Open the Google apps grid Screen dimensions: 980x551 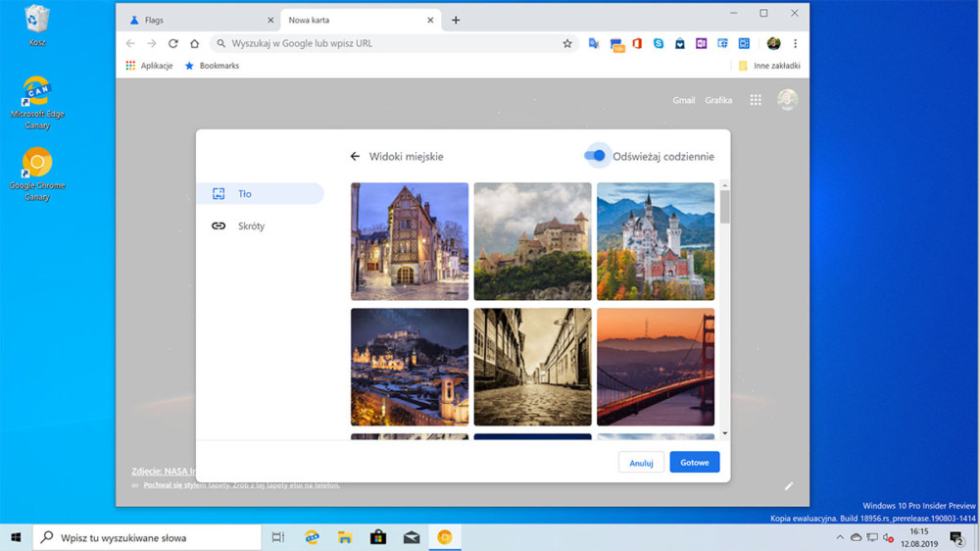tap(756, 100)
